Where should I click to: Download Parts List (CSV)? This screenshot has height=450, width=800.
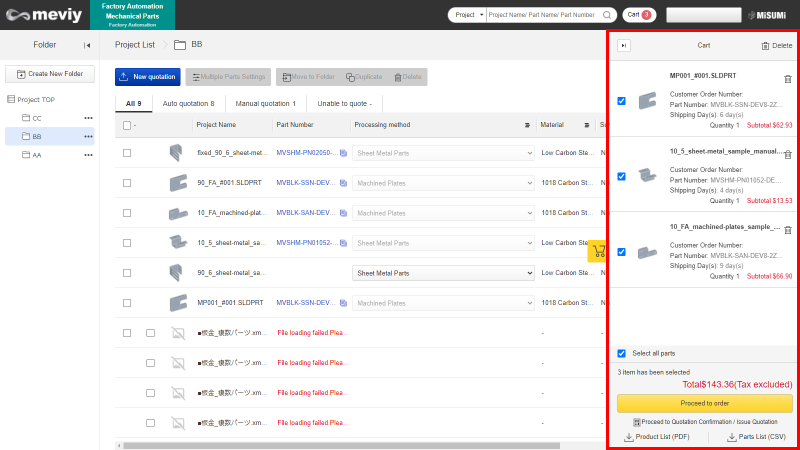[x=756, y=437]
